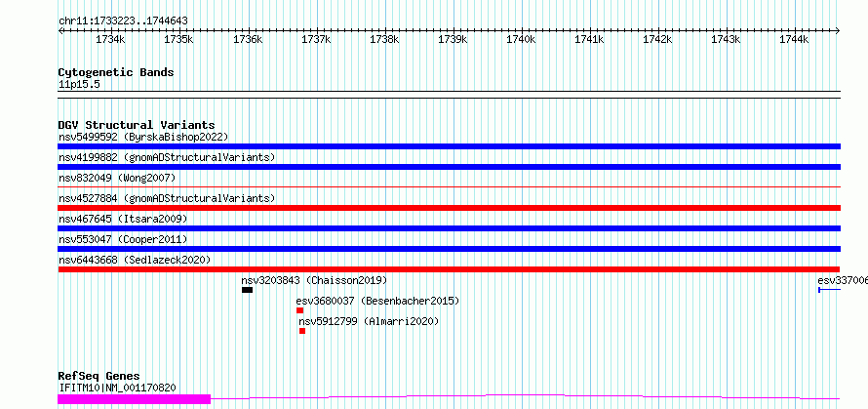This screenshot has width=868, height=409.
Task: Click the 1738k ruler tick label
Action: click(x=384, y=39)
